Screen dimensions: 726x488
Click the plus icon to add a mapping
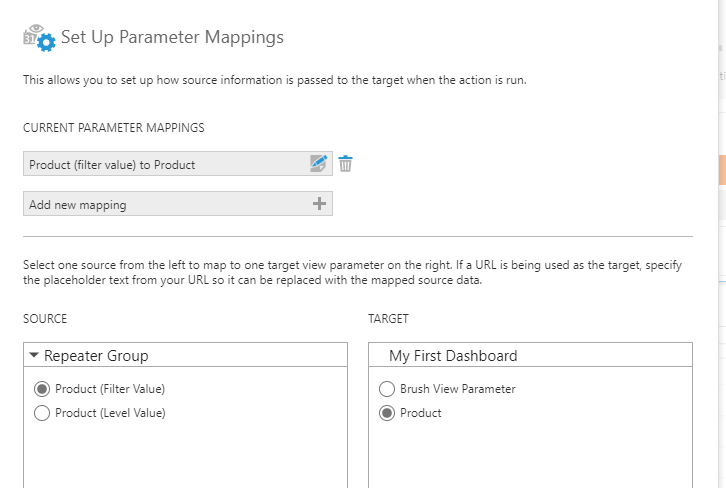319,204
